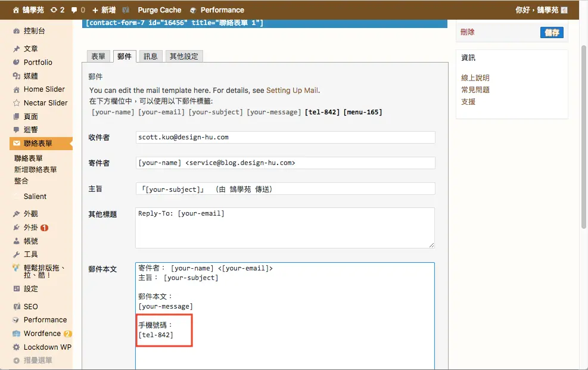Viewport: 588px width, 370px height.
Task: Collapse menu via 摺疊選單 arrow icon
Action: click(x=16, y=360)
